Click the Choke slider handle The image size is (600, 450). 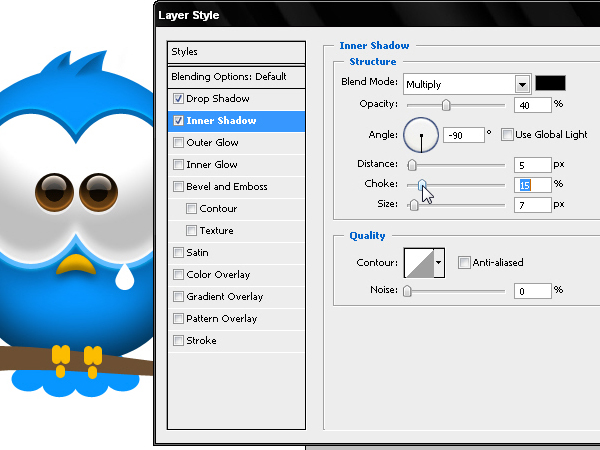[421, 185]
